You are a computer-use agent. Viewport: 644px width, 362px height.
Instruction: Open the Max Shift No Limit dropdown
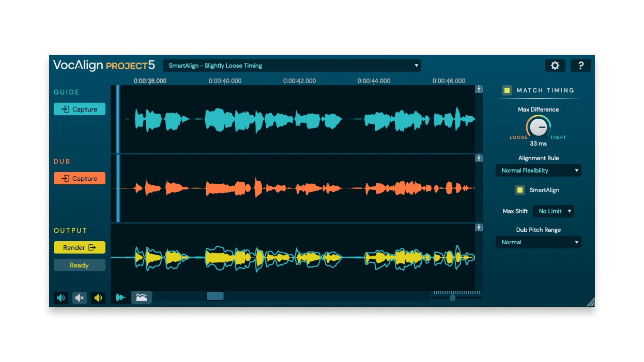[553, 211]
